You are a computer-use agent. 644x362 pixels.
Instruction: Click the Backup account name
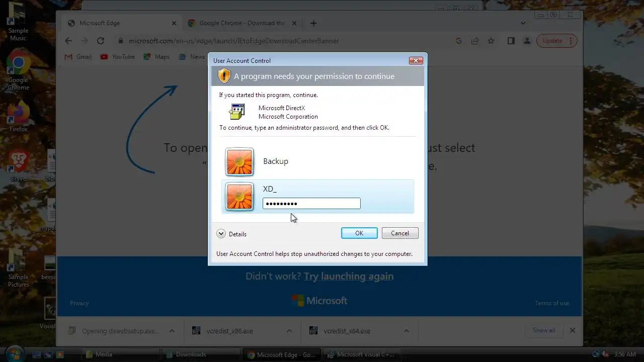pyautogui.click(x=276, y=161)
